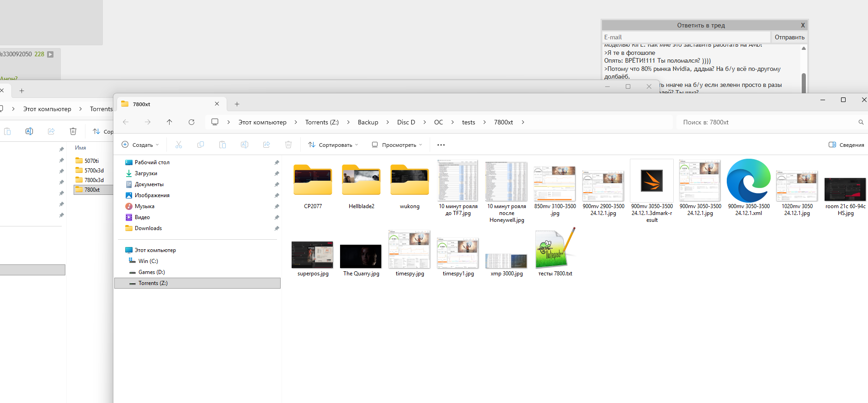Refresh the 7800xt folder view
This screenshot has width=868, height=403.
(192, 122)
